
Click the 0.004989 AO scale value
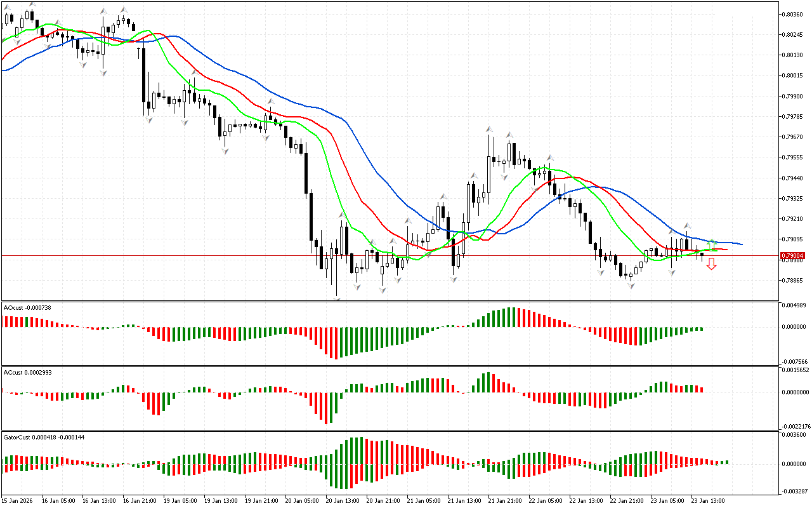point(794,305)
